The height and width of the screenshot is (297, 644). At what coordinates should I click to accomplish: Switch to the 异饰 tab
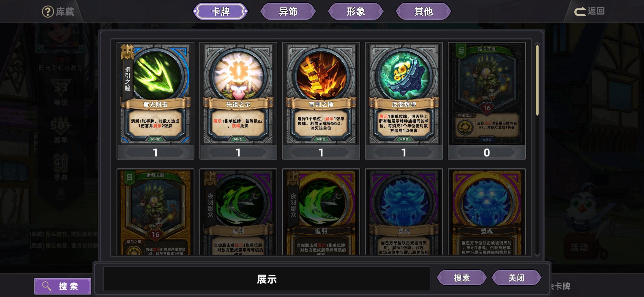pos(288,11)
